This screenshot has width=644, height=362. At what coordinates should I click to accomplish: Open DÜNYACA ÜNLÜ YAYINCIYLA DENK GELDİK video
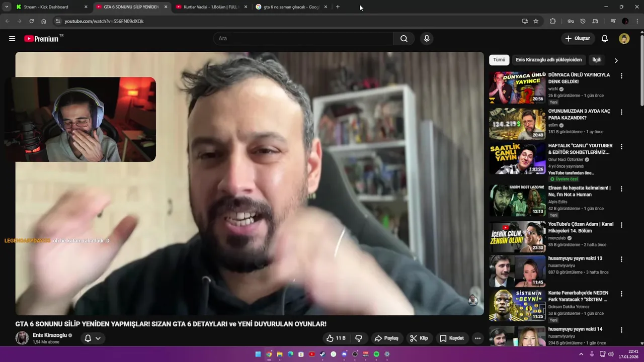[579, 78]
